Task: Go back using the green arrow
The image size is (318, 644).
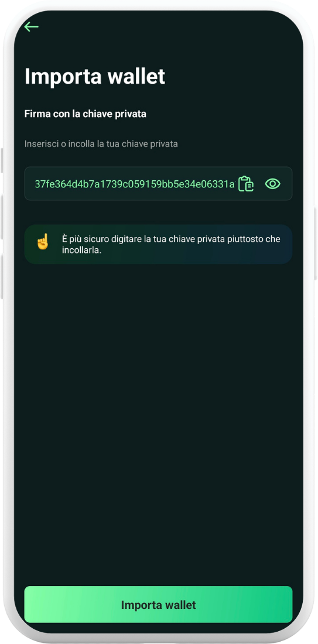Action: (x=31, y=27)
